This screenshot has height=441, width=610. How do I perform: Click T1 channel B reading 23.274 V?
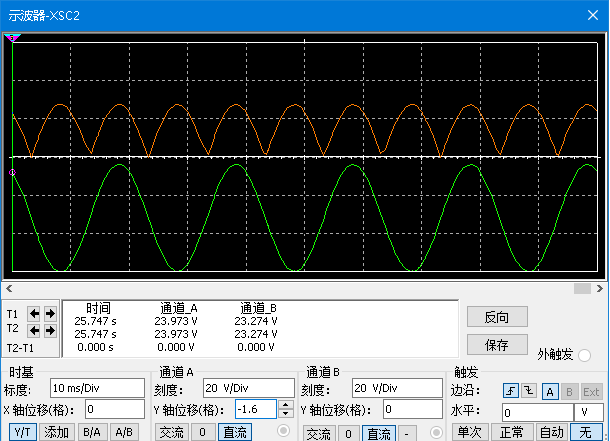coord(256,321)
